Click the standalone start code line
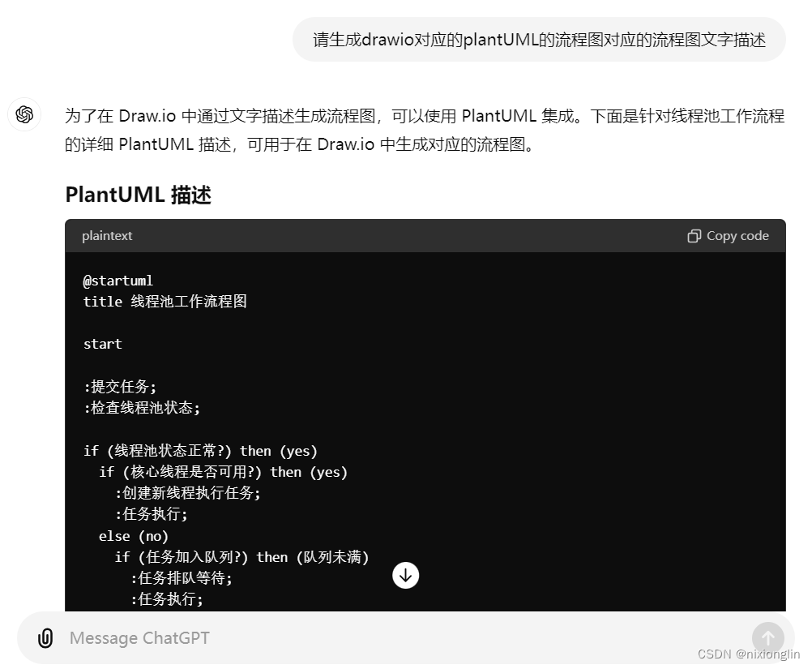 103,344
